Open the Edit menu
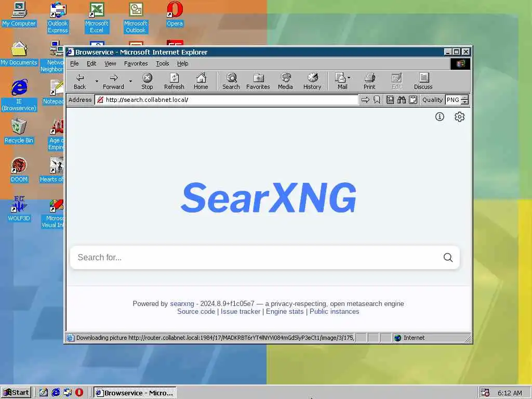Screen dimensions: 532x399 pos(91,63)
